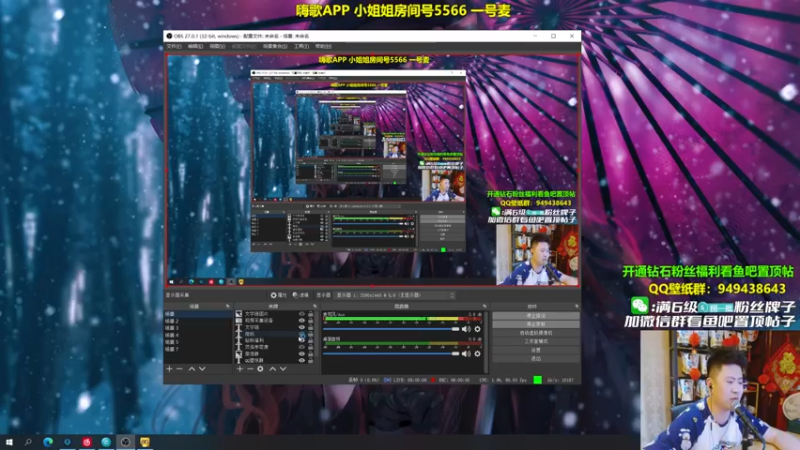This screenshot has height=450, width=800.
Task: Enable Studio Mode (工作室模式)
Action: click(x=536, y=341)
